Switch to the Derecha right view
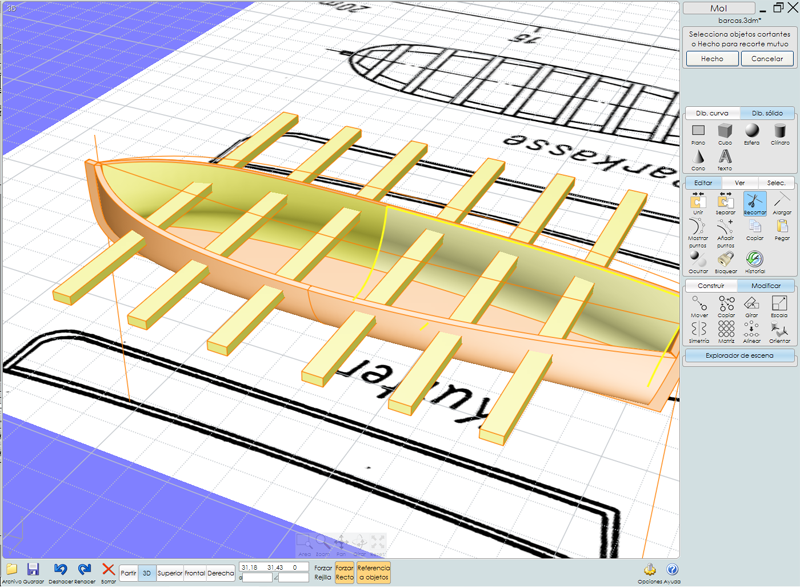Image resolution: width=800 pixels, height=587 pixels. [221, 573]
